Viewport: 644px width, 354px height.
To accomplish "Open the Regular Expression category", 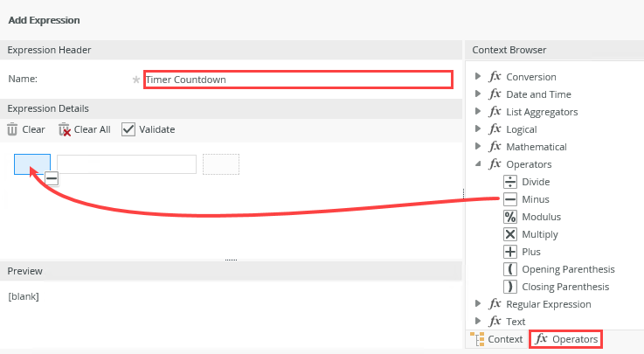I will [548, 304].
